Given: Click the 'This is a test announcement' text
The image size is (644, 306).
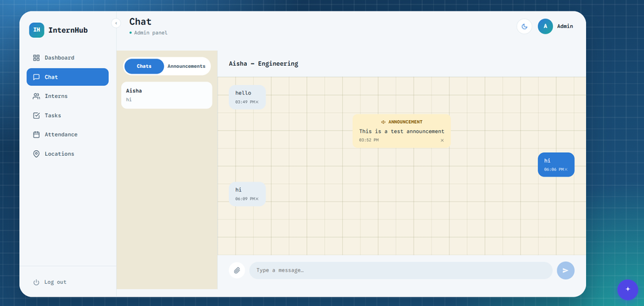Looking at the screenshot, I should (401, 132).
